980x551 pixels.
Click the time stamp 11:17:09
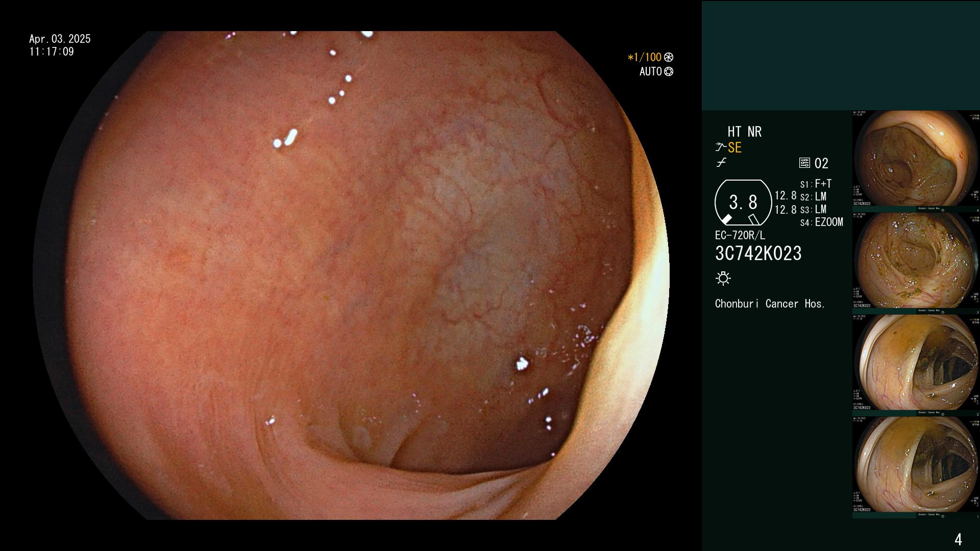52,52
